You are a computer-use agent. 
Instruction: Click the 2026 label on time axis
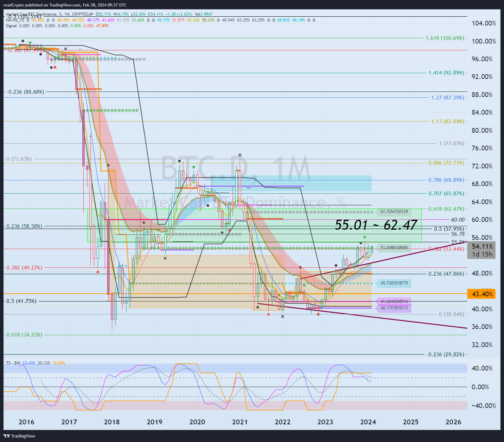[453, 422]
